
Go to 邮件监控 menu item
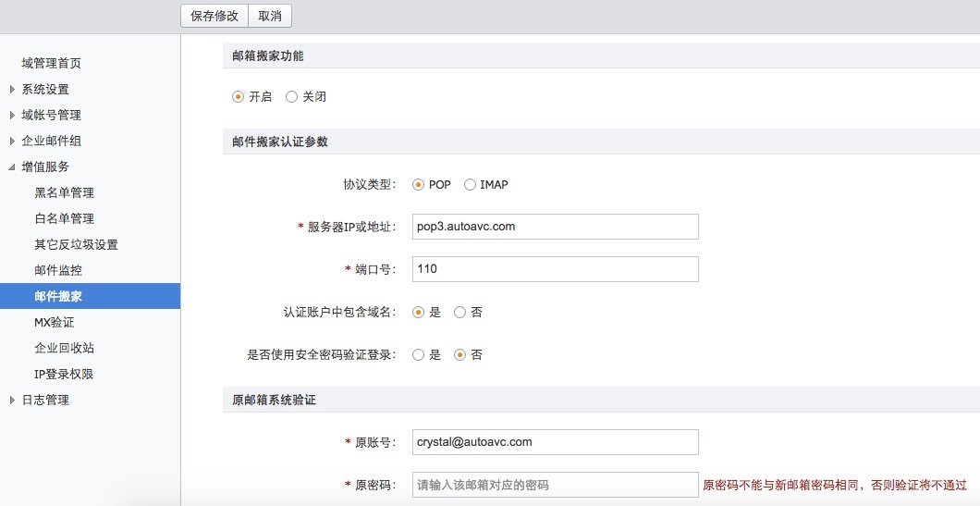tap(58, 271)
